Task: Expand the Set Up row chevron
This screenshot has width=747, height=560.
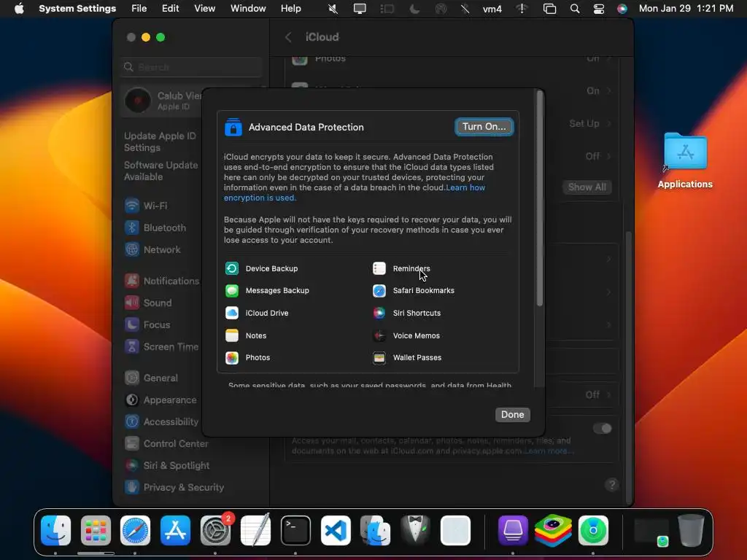Action: click(x=609, y=123)
